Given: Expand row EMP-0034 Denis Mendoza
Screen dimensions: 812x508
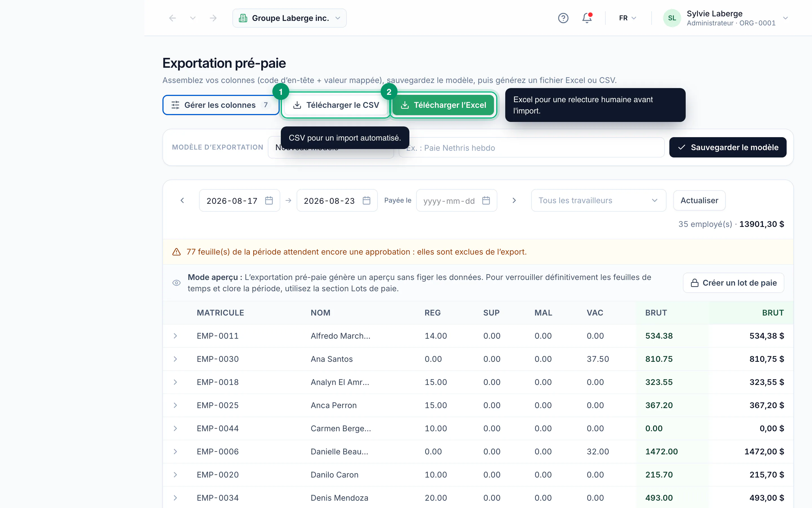Looking at the screenshot, I should tap(175, 498).
